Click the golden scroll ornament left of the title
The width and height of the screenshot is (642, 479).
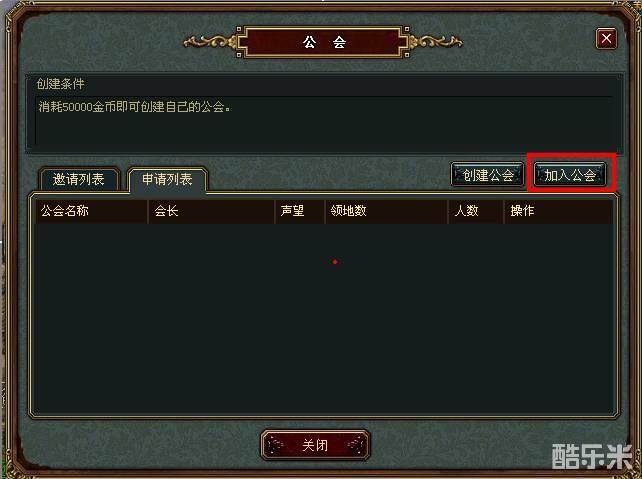(x=210, y=42)
